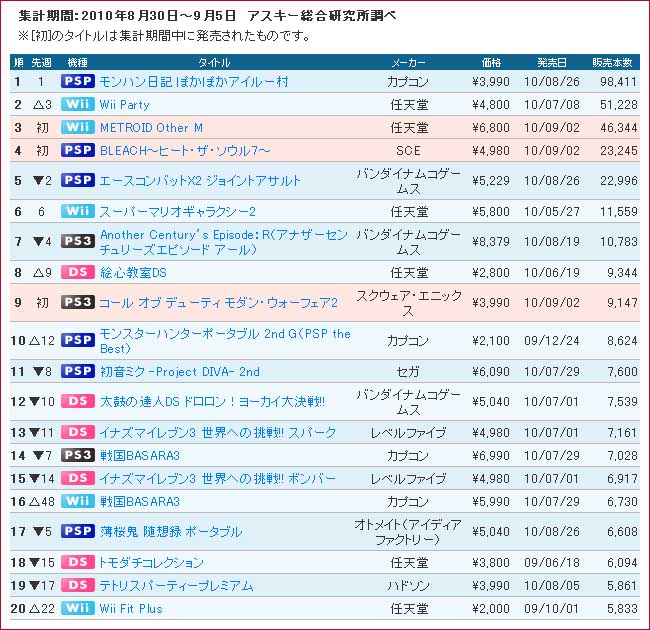
Task: Open the Wii 戦国BASARA3 link in row 16
Action: pos(140,502)
